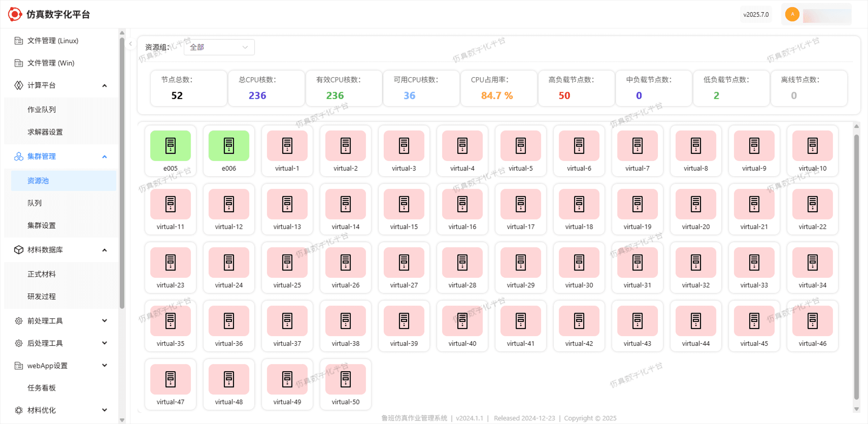This screenshot has height=424, width=868.
Task: Click the e005 green node icon
Action: 170,146
